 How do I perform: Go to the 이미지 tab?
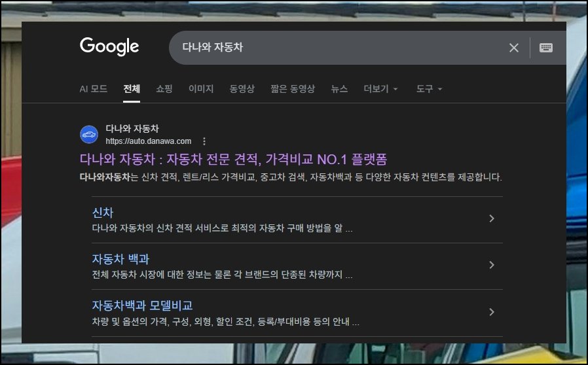[x=201, y=89]
